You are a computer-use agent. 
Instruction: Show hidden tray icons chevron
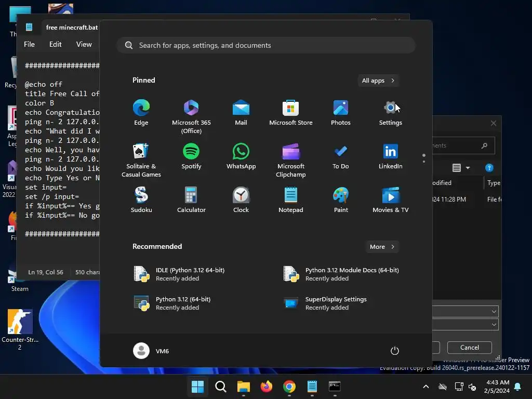click(426, 387)
